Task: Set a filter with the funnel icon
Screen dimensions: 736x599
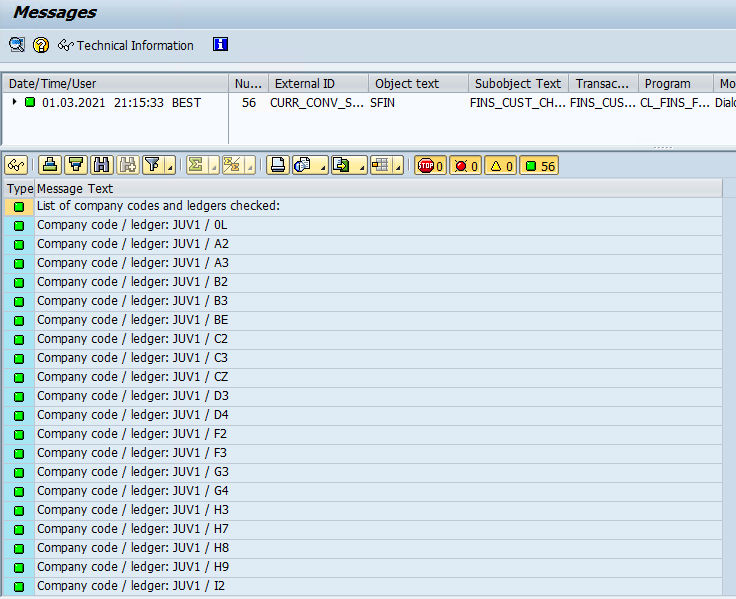Action: coord(153,165)
